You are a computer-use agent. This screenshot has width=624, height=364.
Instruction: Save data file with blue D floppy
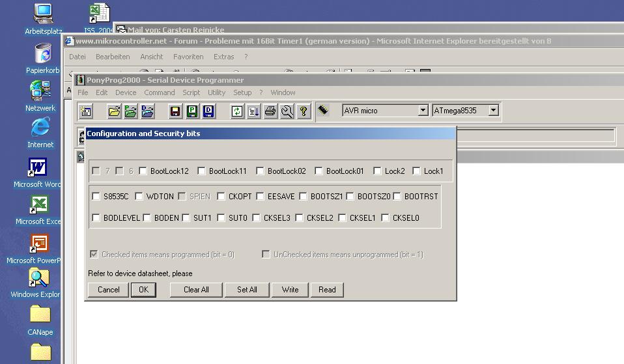click(208, 111)
